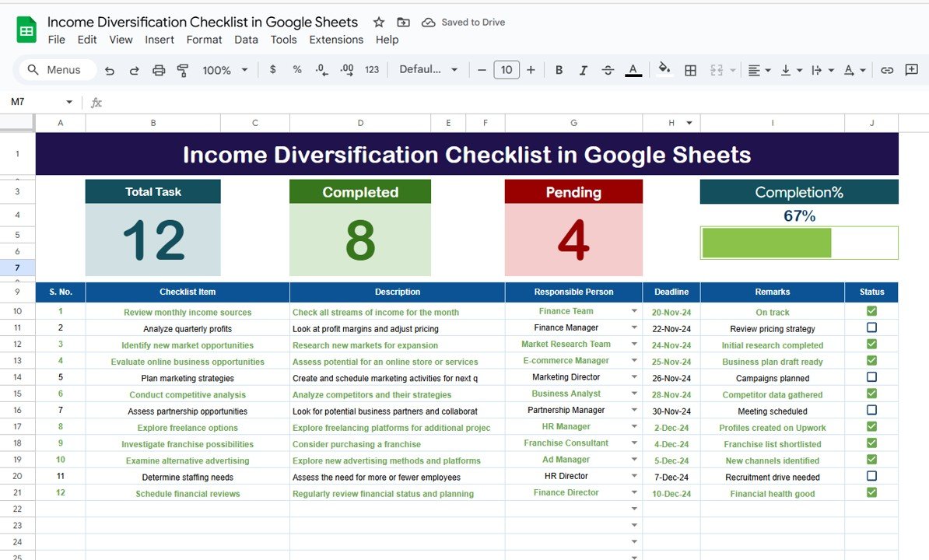Open zoom level 100% dropdown
The width and height of the screenshot is (929, 560).
[225, 70]
